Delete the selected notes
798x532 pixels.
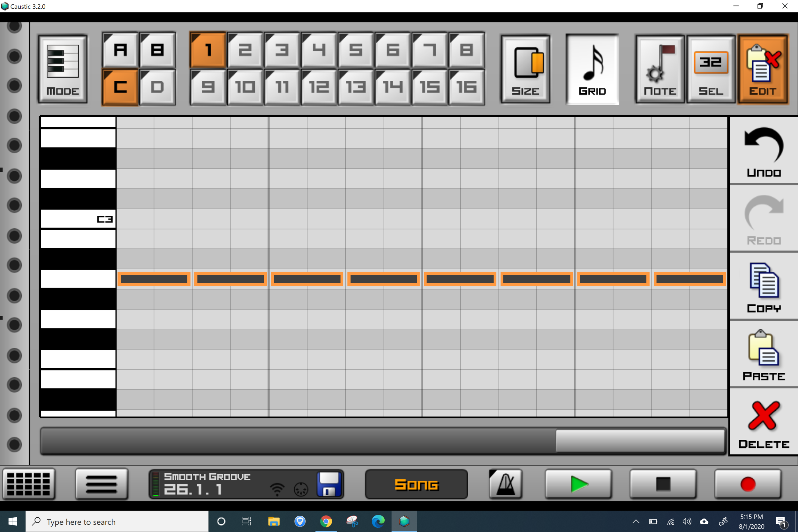(x=764, y=423)
